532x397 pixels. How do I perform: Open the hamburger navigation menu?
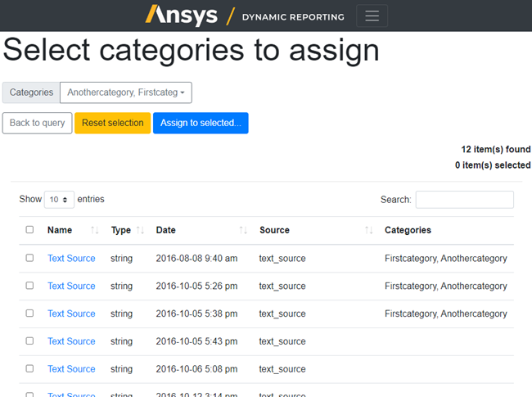(x=372, y=16)
